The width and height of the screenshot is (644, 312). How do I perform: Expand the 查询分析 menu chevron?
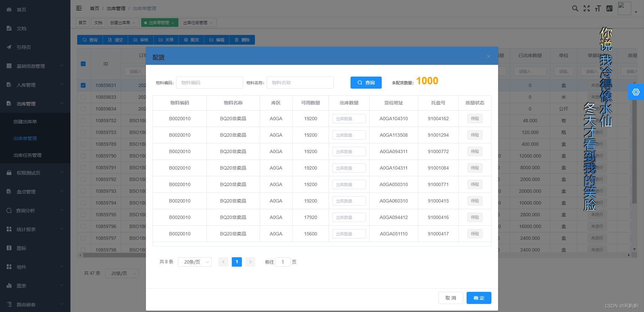click(62, 210)
